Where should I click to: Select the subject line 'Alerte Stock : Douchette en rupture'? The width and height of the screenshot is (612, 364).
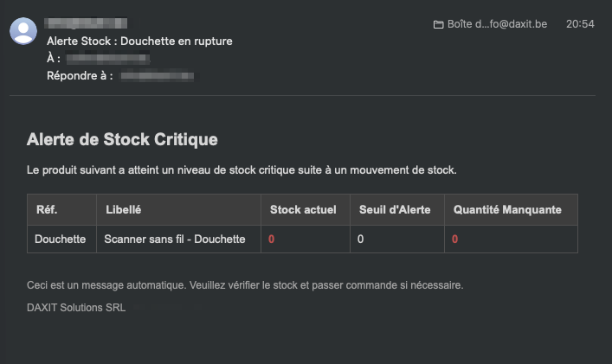click(x=139, y=41)
